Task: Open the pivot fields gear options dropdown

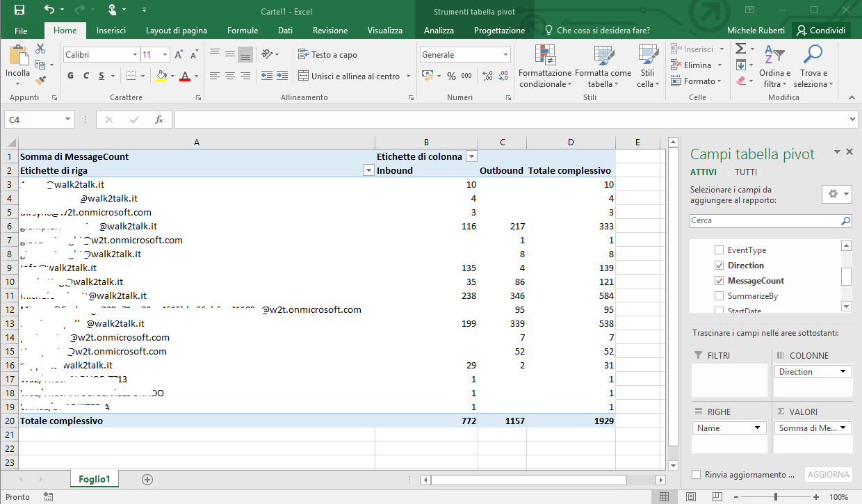Action: 836,195
